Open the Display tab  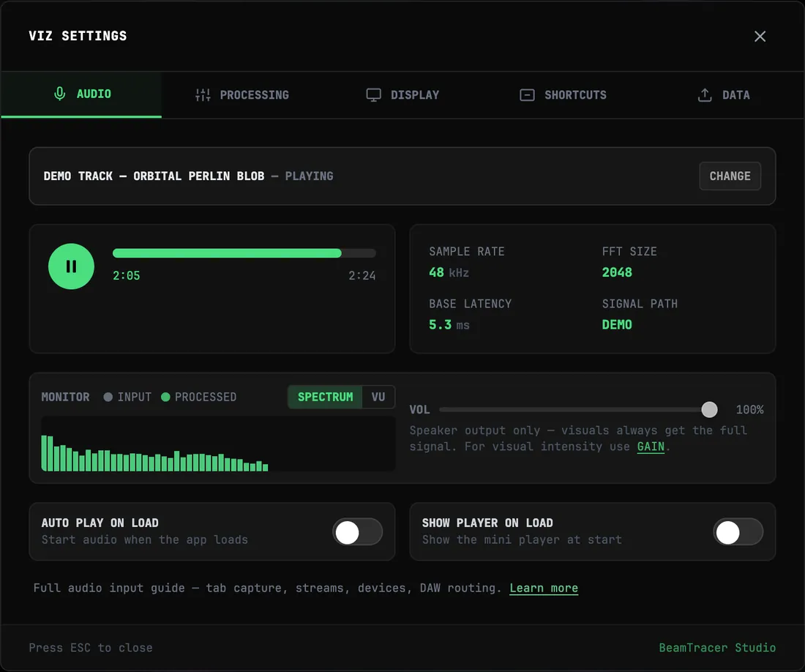403,95
